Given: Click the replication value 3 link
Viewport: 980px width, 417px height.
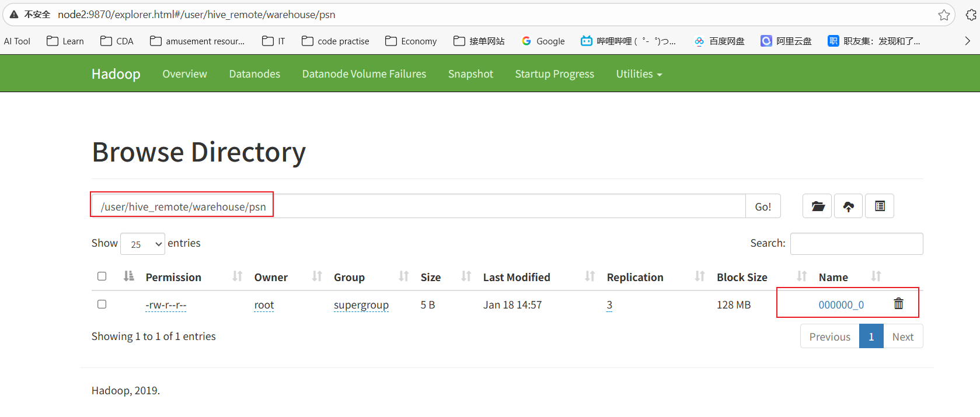Looking at the screenshot, I should click(x=609, y=305).
